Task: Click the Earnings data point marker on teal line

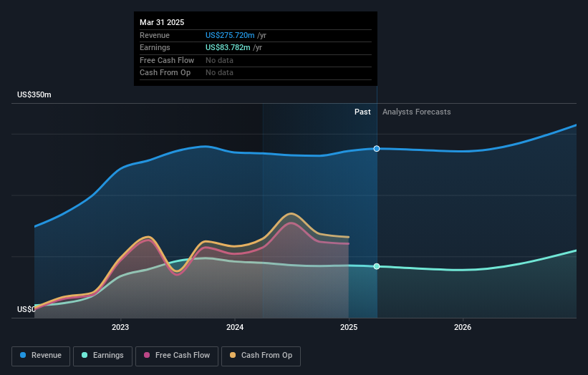Action: coord(377,266)
